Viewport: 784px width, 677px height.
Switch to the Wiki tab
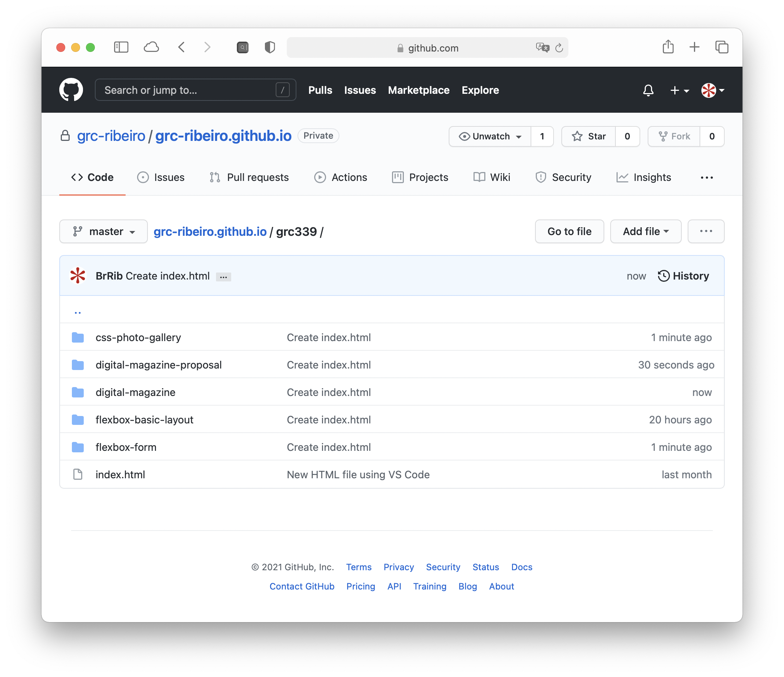(492, 177)
